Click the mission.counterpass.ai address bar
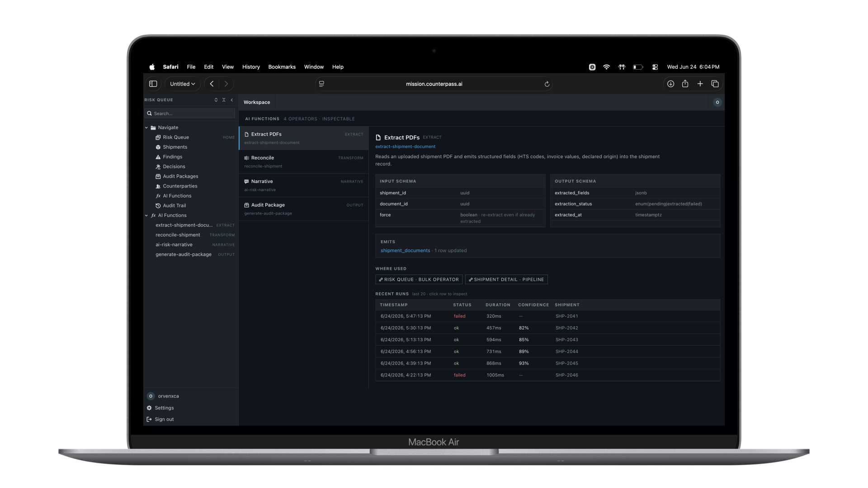Viewport: 868px width, 488px height. click(x=434, y=84)
